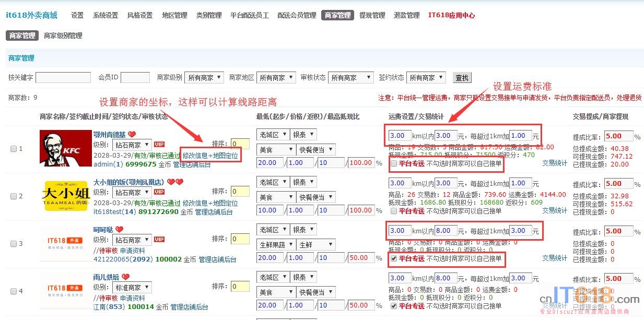644x320 pixels.
Task: Click the VIP badge next to 鄂州肯德基 level
Action: (159, 145)
